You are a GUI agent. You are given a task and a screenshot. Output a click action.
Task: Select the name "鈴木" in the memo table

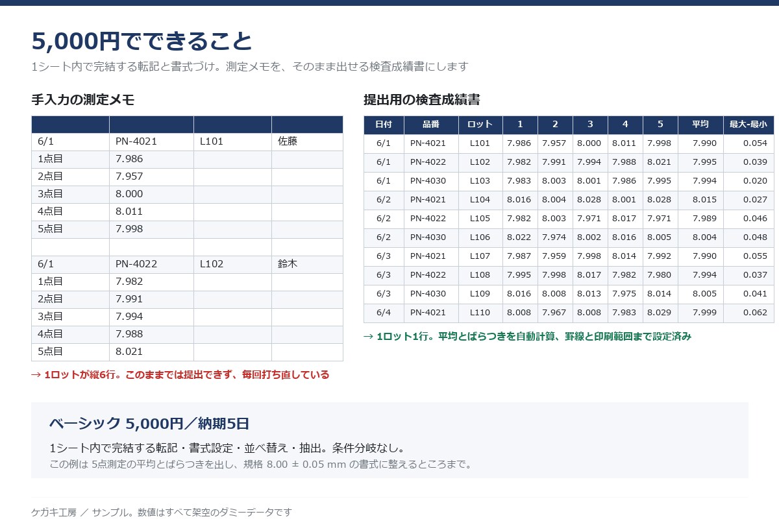tap(288, 264)
